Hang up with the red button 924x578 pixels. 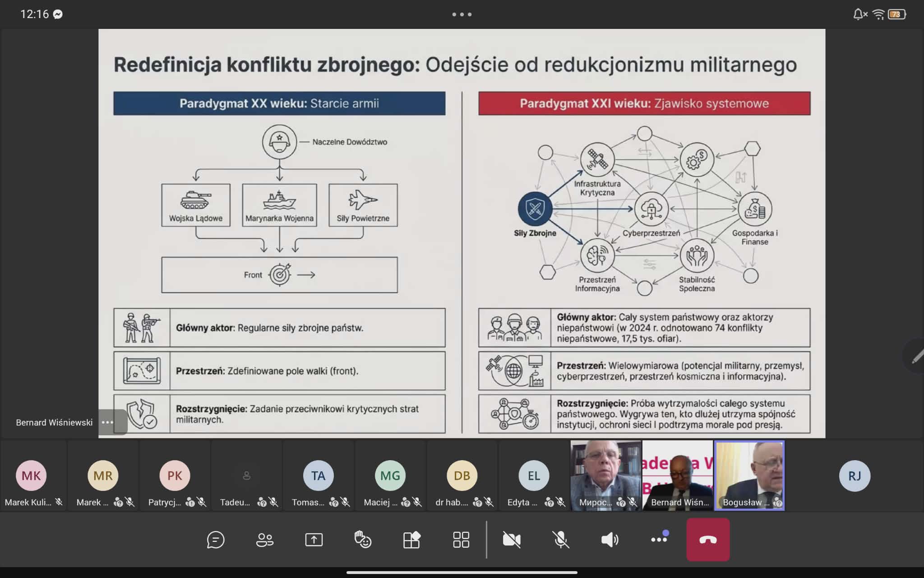pyautogui.click(x=707, y=540)
